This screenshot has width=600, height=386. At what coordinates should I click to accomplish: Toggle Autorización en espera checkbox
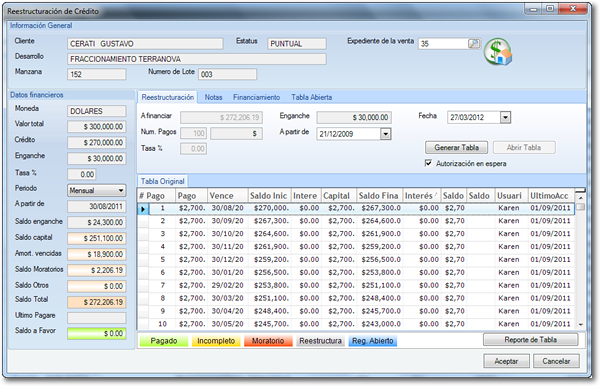click(429, 163)
